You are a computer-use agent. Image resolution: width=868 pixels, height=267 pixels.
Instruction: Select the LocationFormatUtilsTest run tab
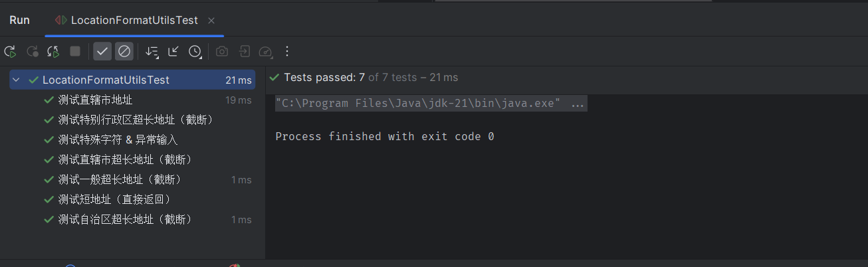pos(127,21)
